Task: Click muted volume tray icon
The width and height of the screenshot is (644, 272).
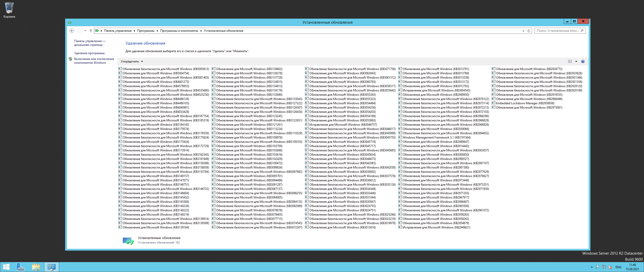Action: [x=610, y=267]
